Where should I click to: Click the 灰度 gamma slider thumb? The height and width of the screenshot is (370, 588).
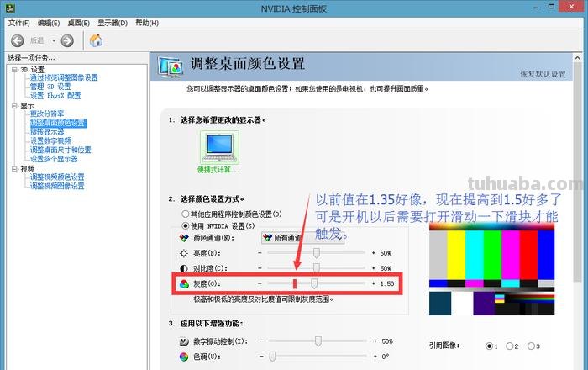pos(314,283)
